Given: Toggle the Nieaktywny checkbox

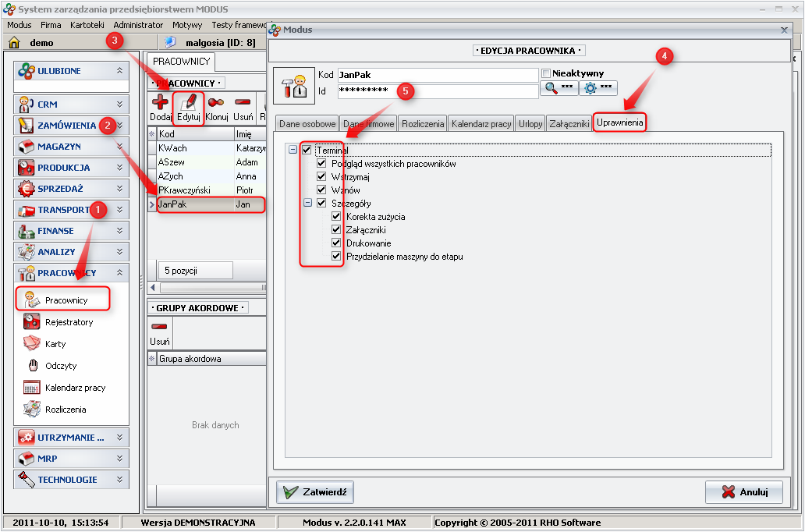Looking at the screenshot, I should 546,73.
